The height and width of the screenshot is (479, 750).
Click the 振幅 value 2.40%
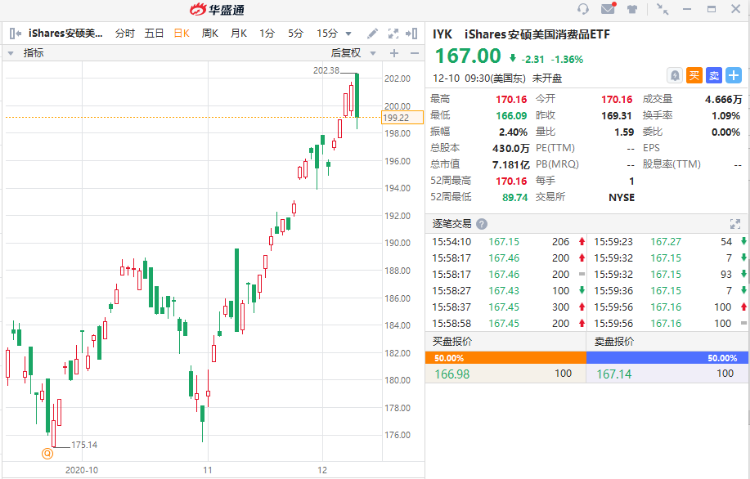[513, 132]
